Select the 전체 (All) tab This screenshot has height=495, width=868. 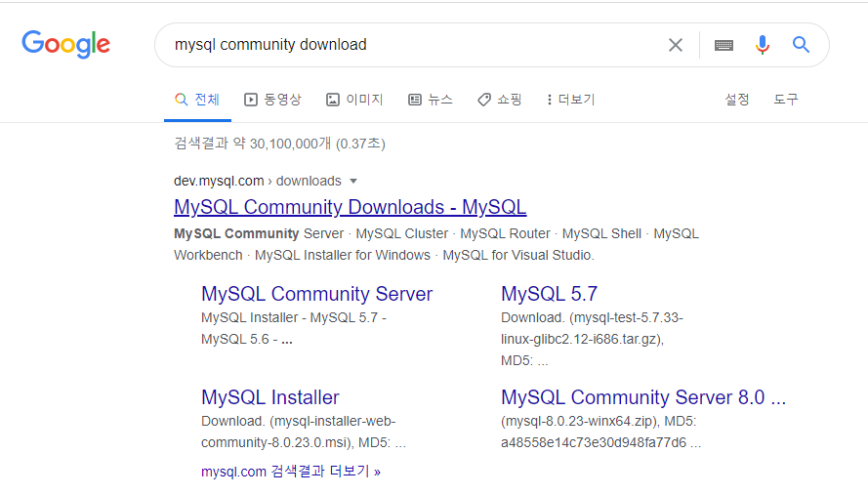pyautogui.click(x=197, y=100)
